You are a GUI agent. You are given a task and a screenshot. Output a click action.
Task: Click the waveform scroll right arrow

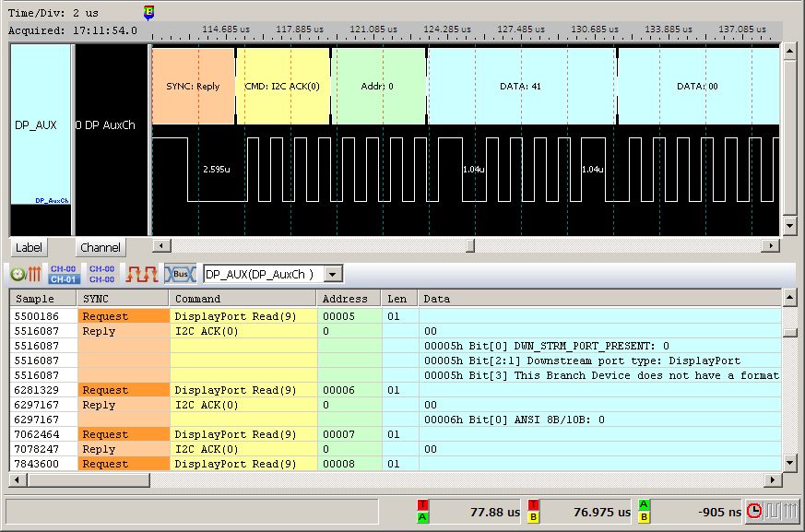click(x=773, y=246)
